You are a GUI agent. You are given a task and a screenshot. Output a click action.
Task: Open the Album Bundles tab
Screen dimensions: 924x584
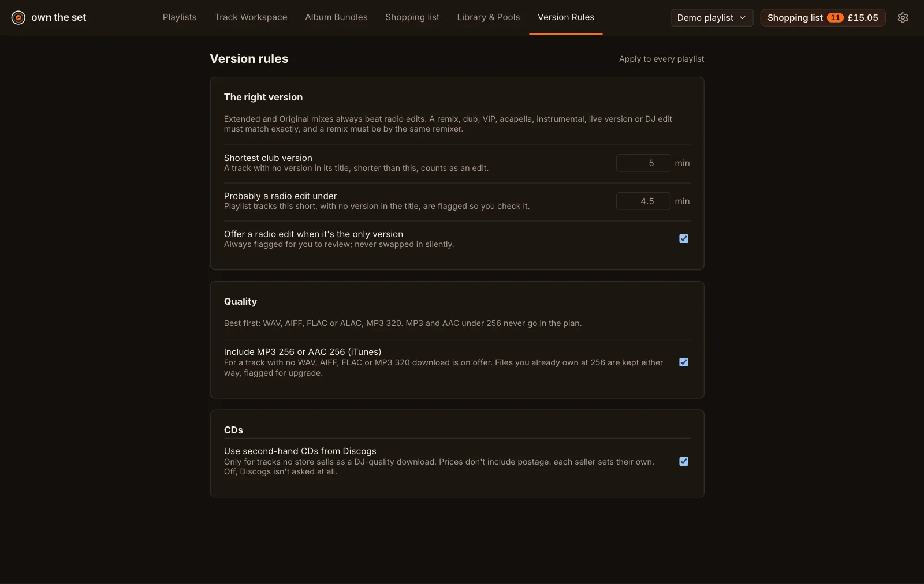(336, 17)
